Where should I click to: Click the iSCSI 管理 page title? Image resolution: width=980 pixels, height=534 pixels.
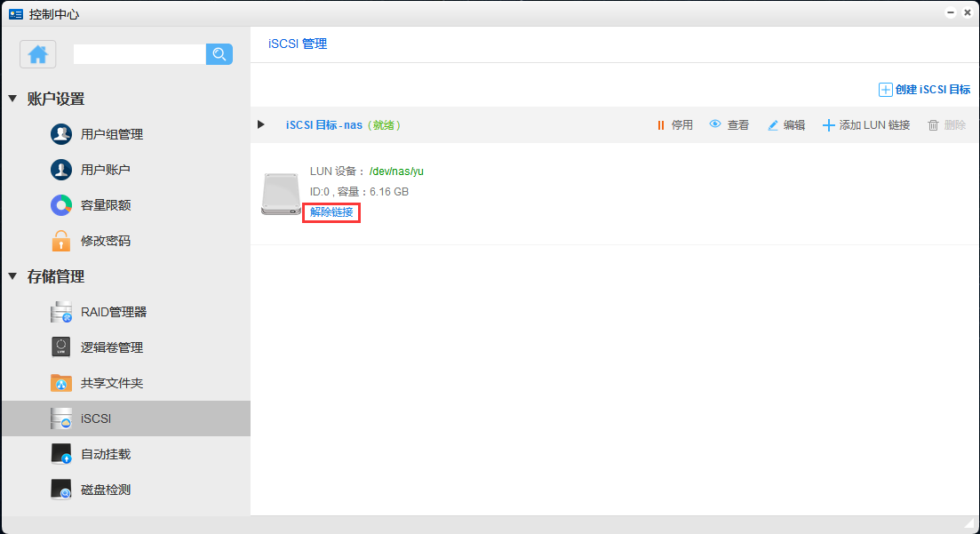click(x=298, y=44)
